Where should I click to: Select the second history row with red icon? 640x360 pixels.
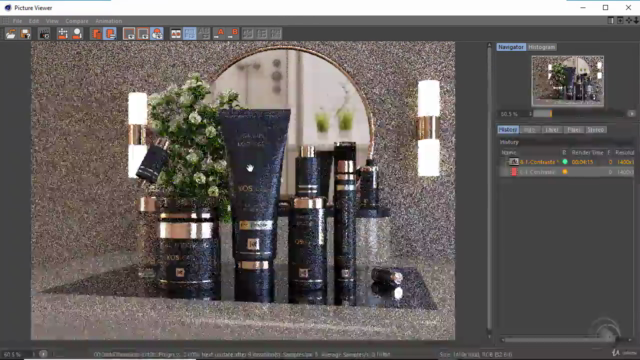coord(567,172)
